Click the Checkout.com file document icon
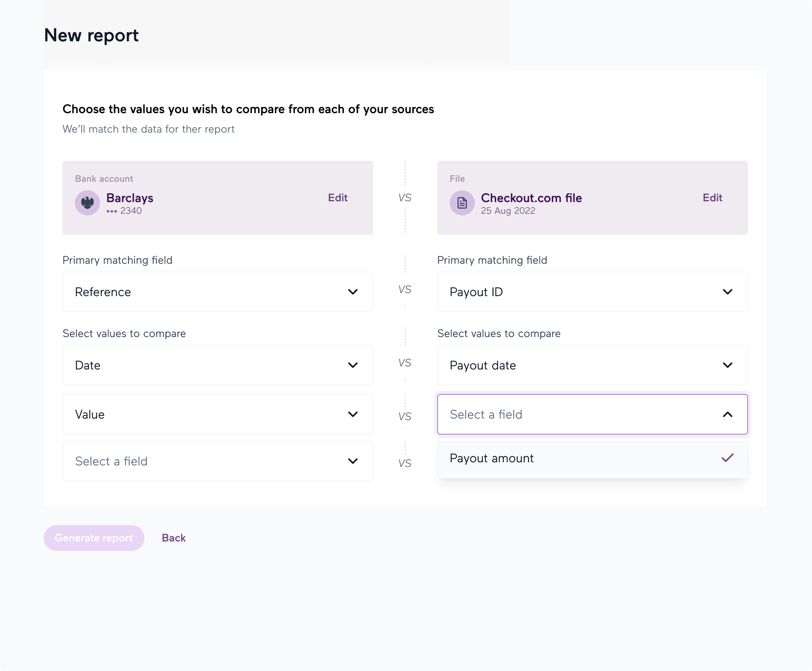Image resolution: width=812 pixels, height=671 pixels. pyautogui.click(x=462, y=202)
